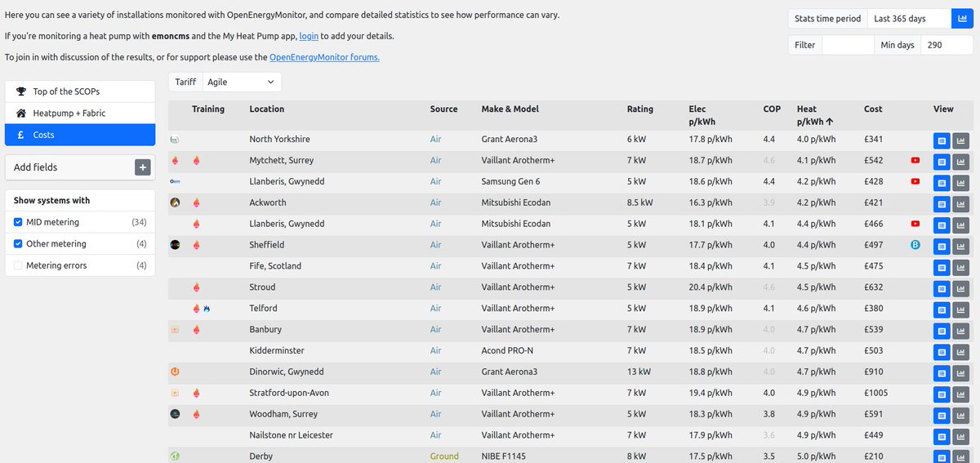Sort by the Cost column header
980x463 pixels.
873,109
